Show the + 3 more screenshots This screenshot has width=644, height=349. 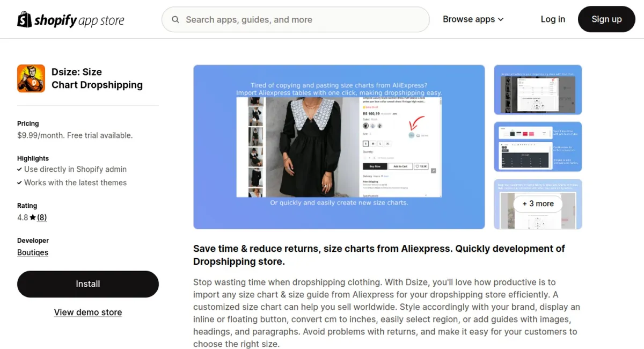pyautogui.click(x=538, y=204)
